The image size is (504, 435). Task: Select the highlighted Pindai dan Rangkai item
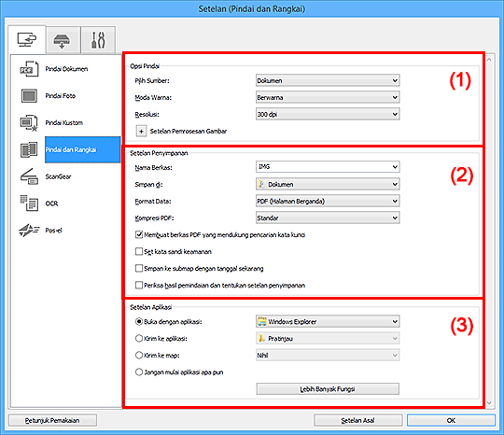click(83, 149)
